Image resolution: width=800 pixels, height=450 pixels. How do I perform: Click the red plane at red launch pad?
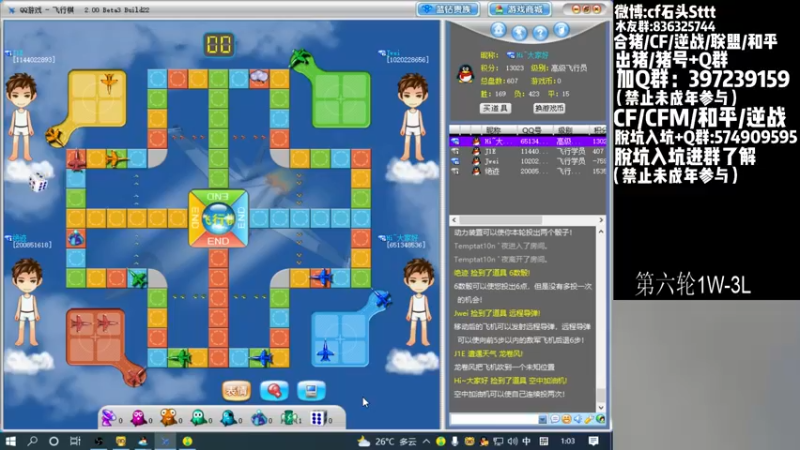[136, 377]
